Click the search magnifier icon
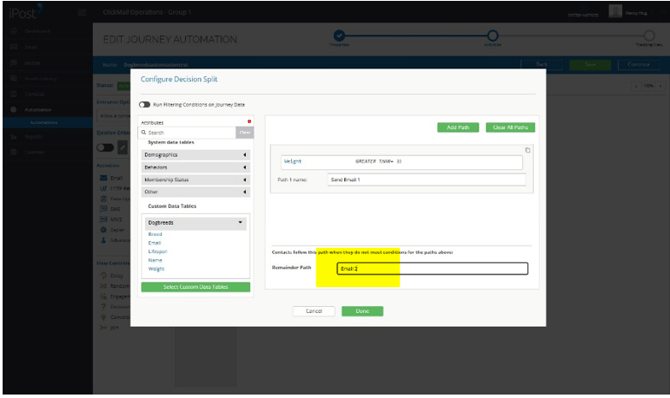Screen dimensions: 670x398 click(x=144, y=133)
